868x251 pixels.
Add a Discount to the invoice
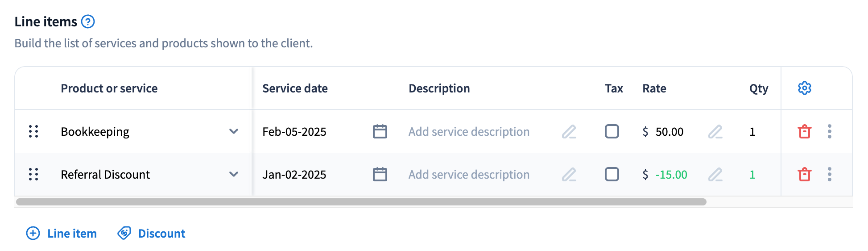pos(151,233)
